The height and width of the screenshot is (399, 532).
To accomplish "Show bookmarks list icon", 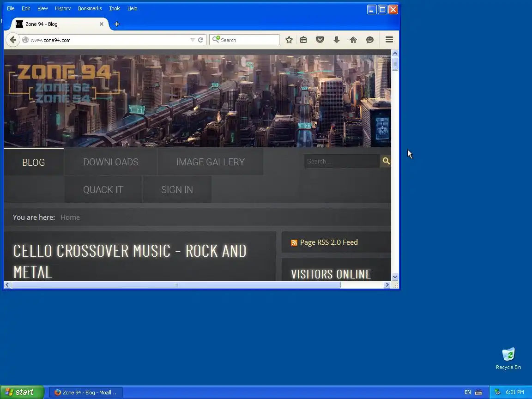I will [x=303, y=40].
